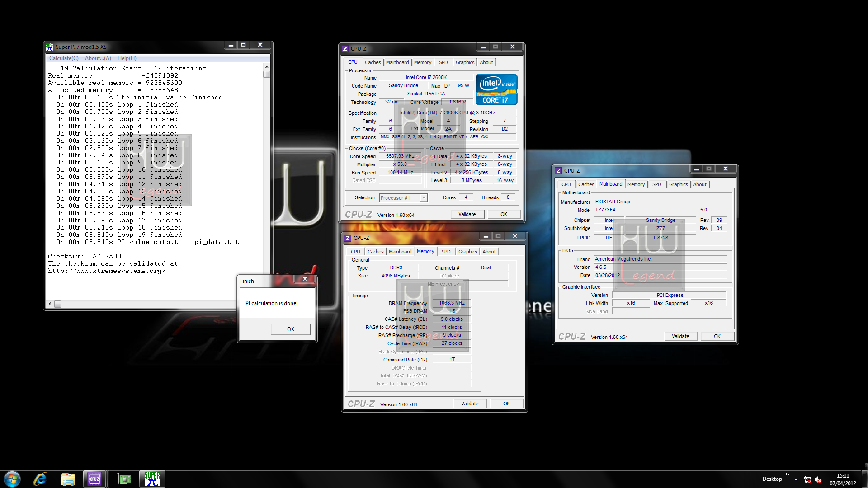Click the top CPU-Z window title icon
This screenshot has height=488, width=868.
click(x=345, y=48)
